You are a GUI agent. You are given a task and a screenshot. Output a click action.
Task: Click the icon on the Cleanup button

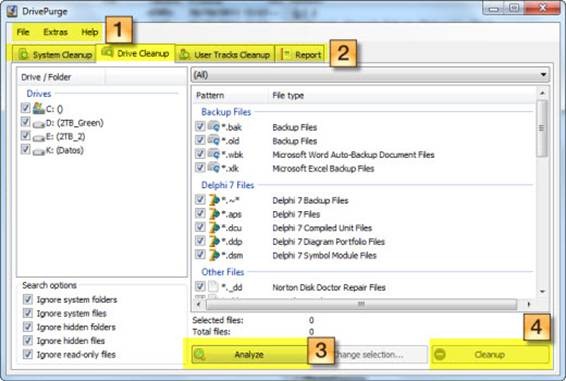pos(440,354)
